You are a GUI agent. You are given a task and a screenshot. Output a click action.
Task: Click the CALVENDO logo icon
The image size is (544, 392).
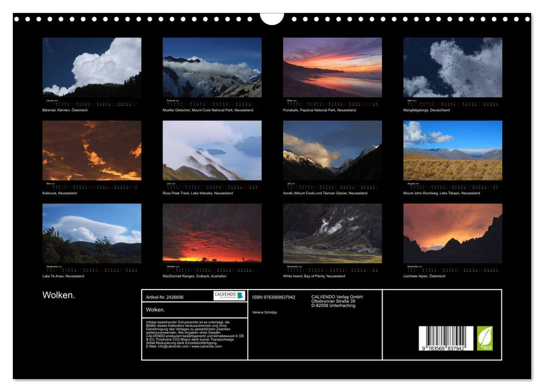click(229, 296)
